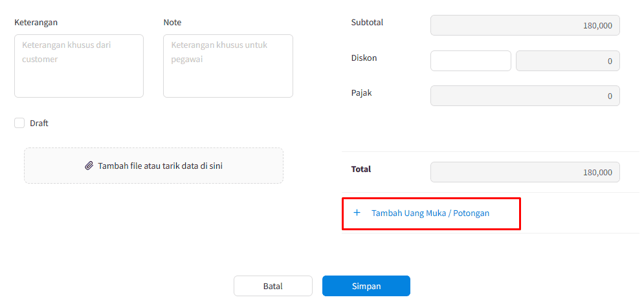Click the Batal button
Viewport: 644px width, 304px height.
click(x=273, y=286)
